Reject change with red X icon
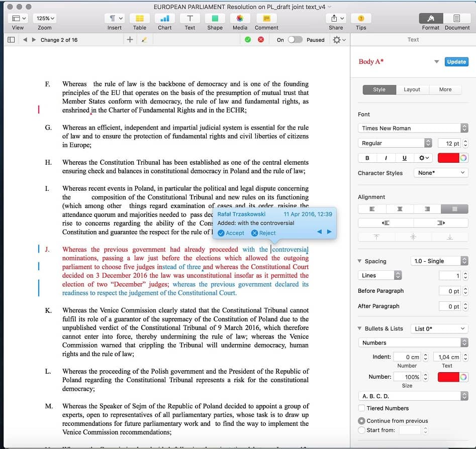The image size is (476, 449). 261,40
